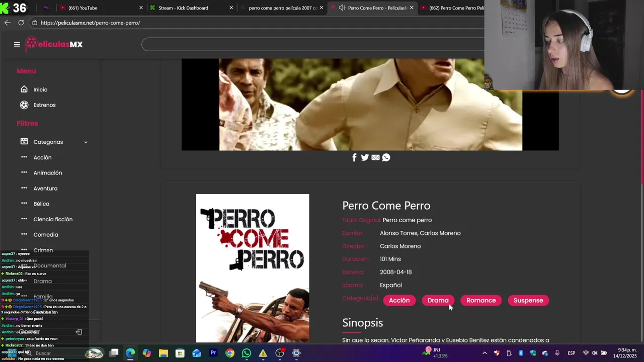
Task: Share the movie by email icon
Action: click(x=375, y=157)
